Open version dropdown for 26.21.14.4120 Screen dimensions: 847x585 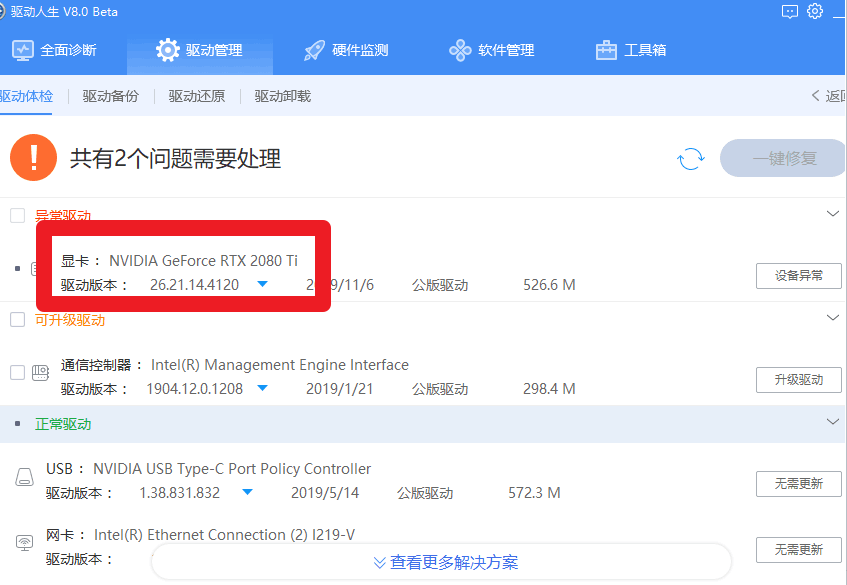tap(263, 284)
